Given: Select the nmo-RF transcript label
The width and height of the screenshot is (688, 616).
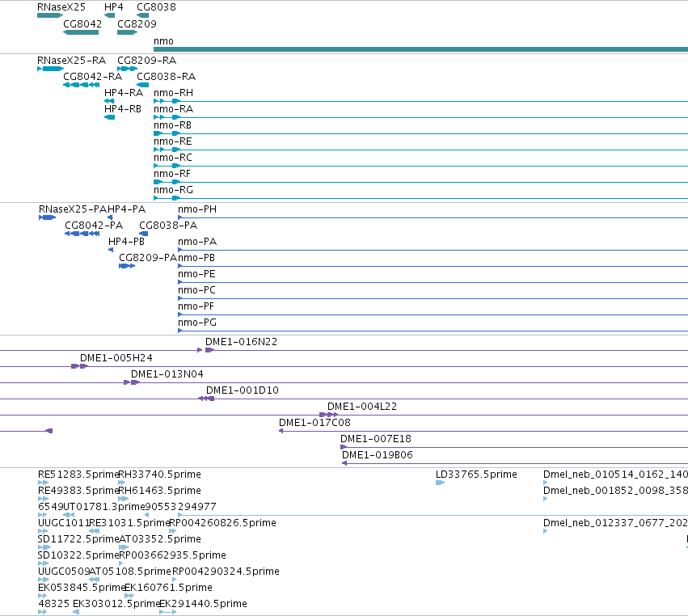Looking at the screenshot, I should (172, 174).
